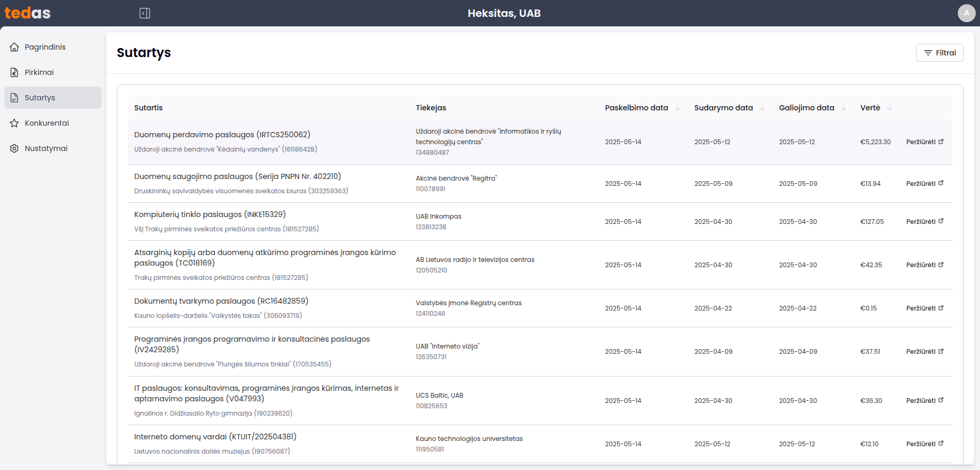Go to Pirkimai section
The height and width of the screenshot is (470, 980).
pyautogui.click(x=53, y=72)
